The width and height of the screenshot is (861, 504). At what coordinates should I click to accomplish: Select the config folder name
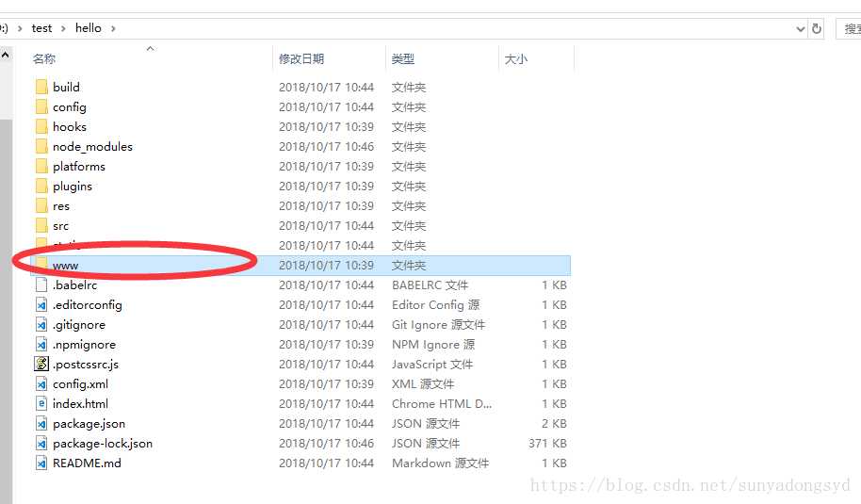70,107
